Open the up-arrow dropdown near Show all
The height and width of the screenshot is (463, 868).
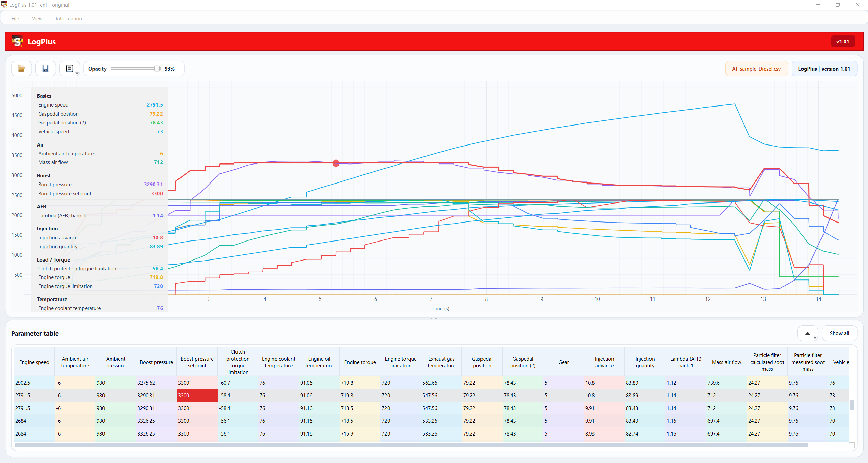808,333
